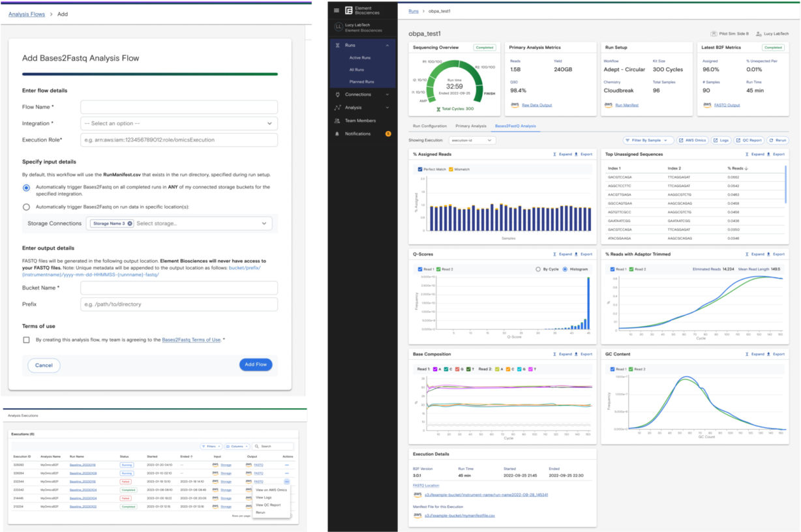Select By Cycle radio in Q-Scores
This screenshot has height=532, width=801.
[538, 269]
